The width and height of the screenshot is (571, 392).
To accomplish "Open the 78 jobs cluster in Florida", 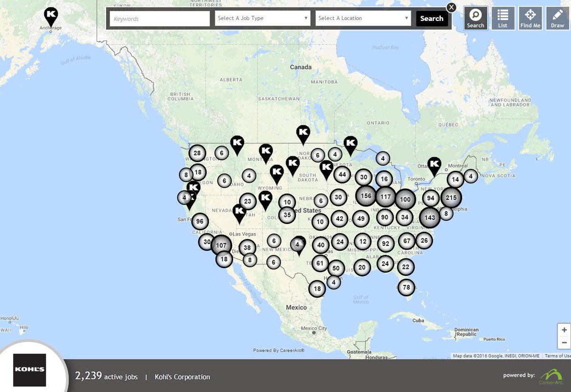I will tap(406, 287).
